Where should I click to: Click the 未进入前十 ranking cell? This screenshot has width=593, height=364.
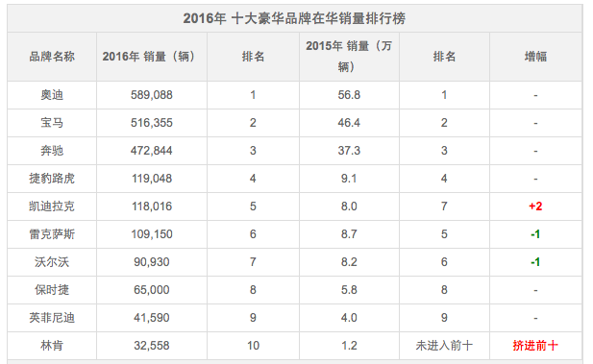tap(444, 346)
